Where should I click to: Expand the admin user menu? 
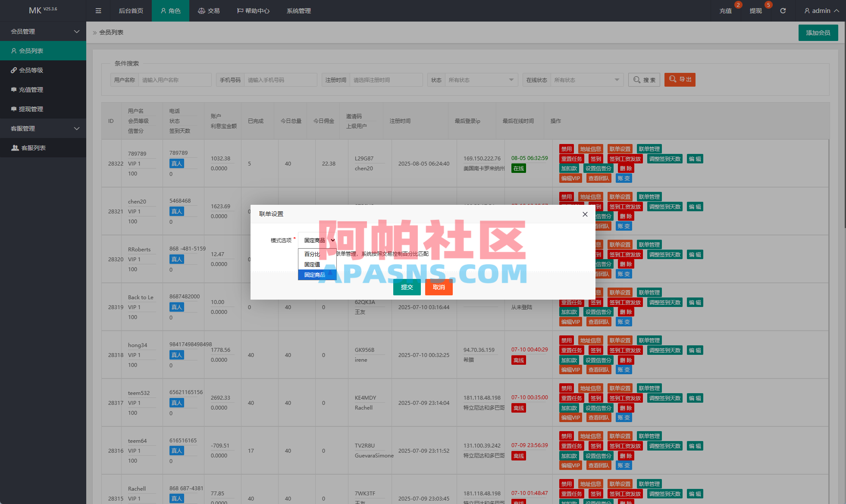point(821,11)
